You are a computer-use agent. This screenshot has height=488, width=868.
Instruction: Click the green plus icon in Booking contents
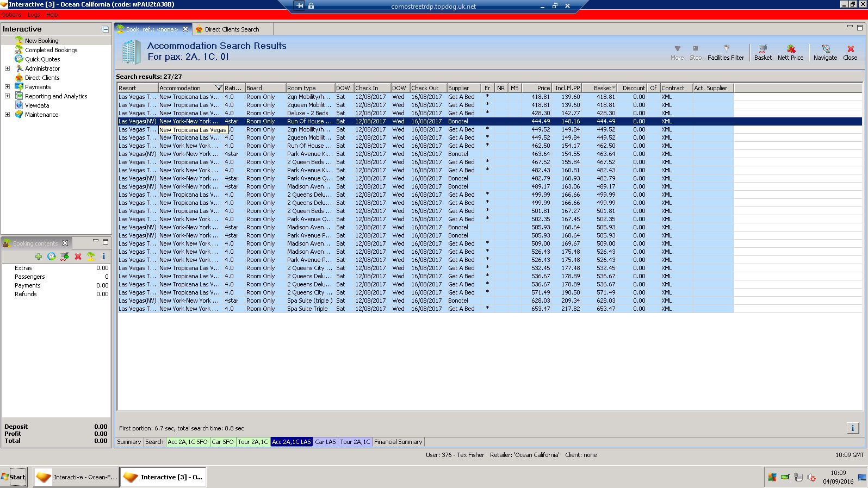pyautogui.click(x=39, y=256)
